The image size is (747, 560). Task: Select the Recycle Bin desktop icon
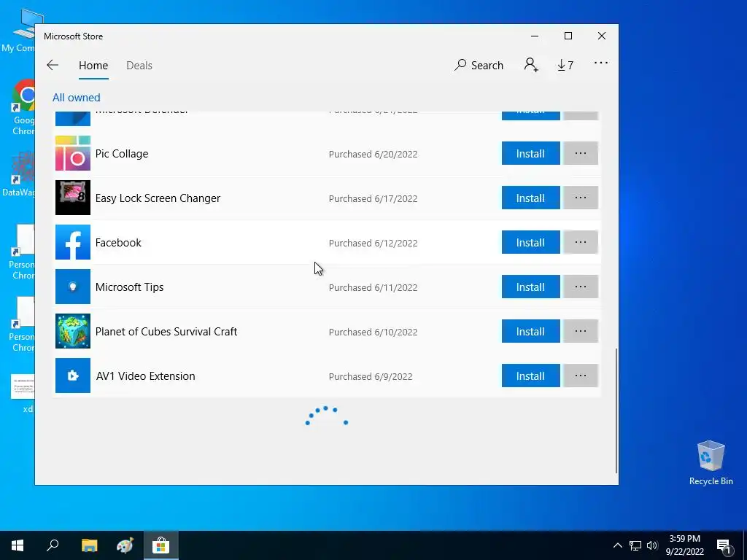(711, 462)
